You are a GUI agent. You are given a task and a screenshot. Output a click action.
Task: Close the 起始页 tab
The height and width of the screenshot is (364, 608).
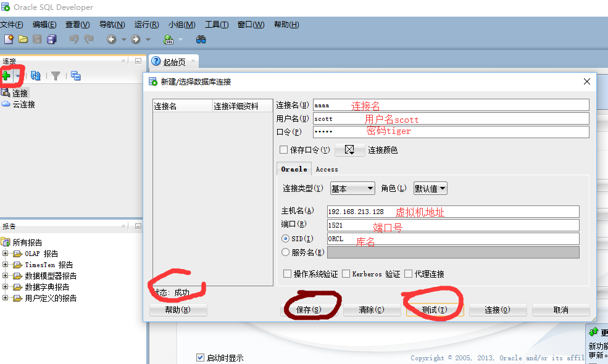pyautogui.click(x=193, y=61)
